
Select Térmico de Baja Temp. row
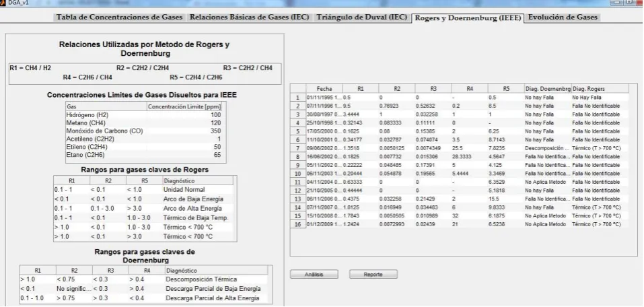pyautogui.click(x=144, y=218)
